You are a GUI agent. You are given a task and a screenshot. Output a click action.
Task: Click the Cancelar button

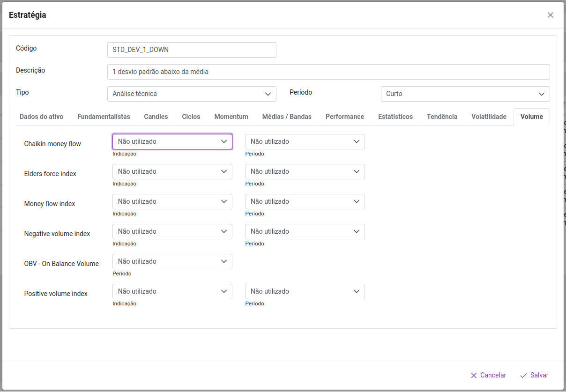(x=488, y=375)
